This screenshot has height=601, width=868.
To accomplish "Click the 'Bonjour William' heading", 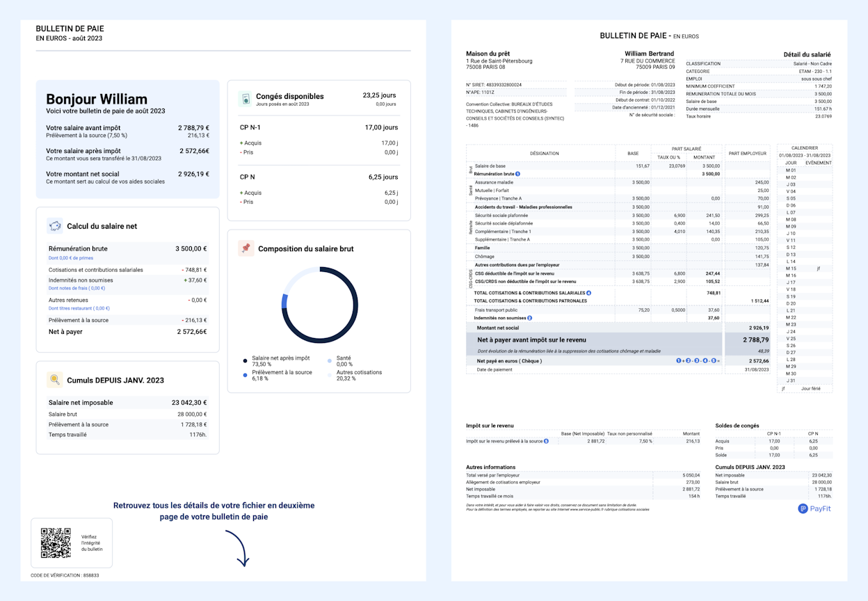I will pos(97,99).
